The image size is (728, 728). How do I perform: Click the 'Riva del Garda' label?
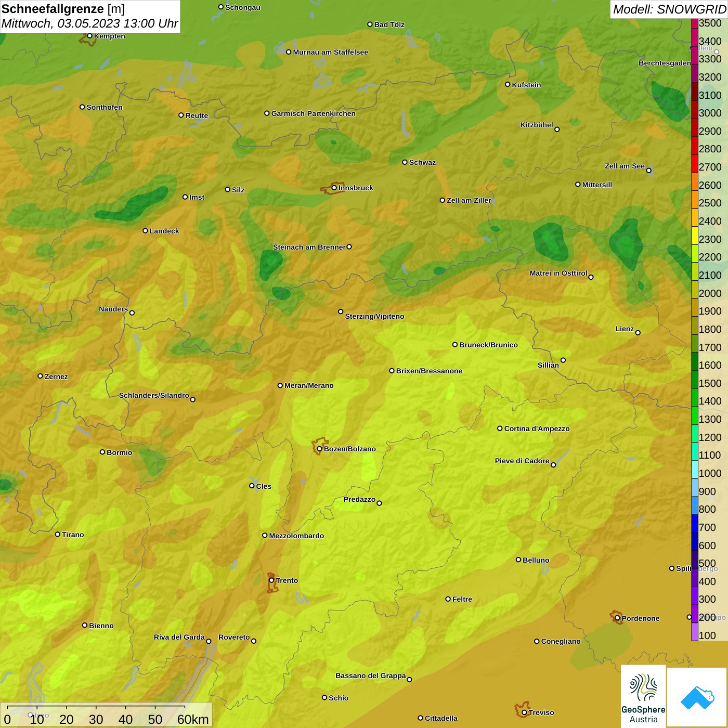pos(179,637)
